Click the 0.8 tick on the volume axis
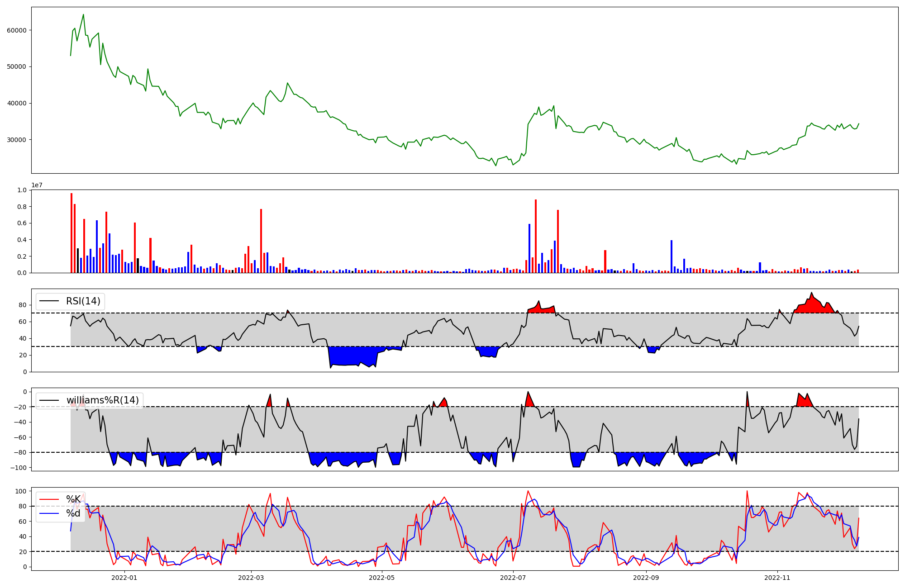The height and width of the screenshot is (588, 905). click(23, 207)
